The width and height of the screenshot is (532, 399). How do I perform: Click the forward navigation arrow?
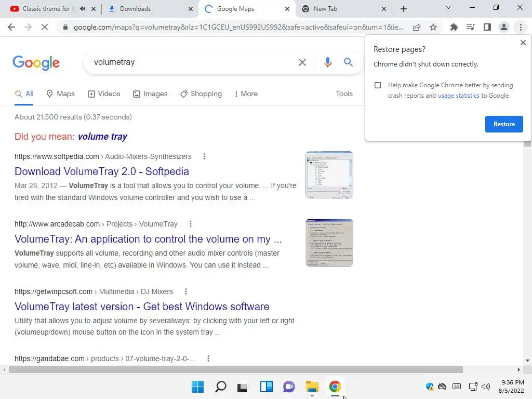pyautogui.click(x=28, y=27)
